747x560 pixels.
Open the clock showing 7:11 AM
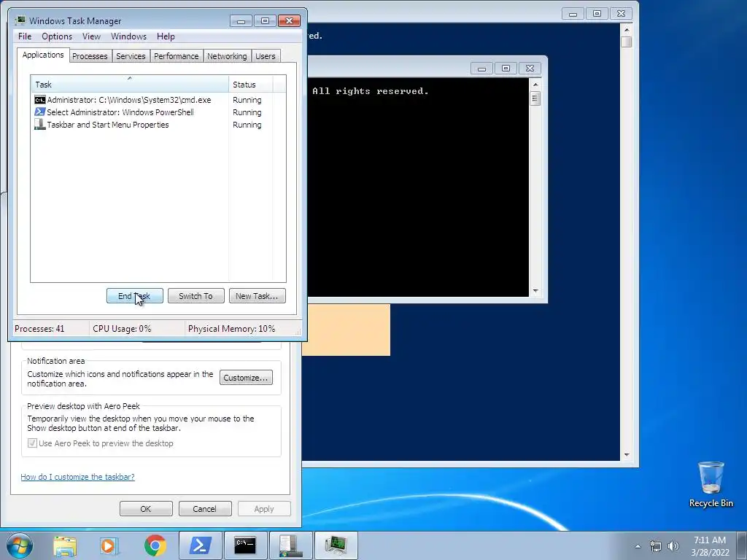[710, 546]
